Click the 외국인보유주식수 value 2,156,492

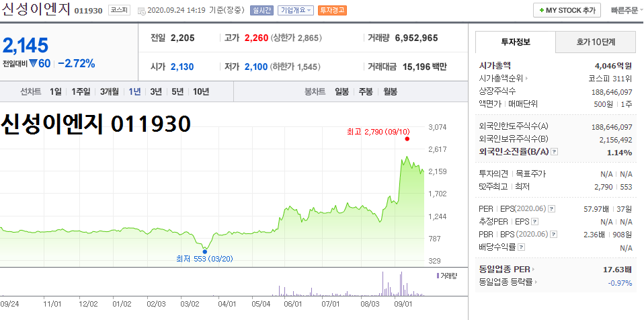(x=616, y=140)
